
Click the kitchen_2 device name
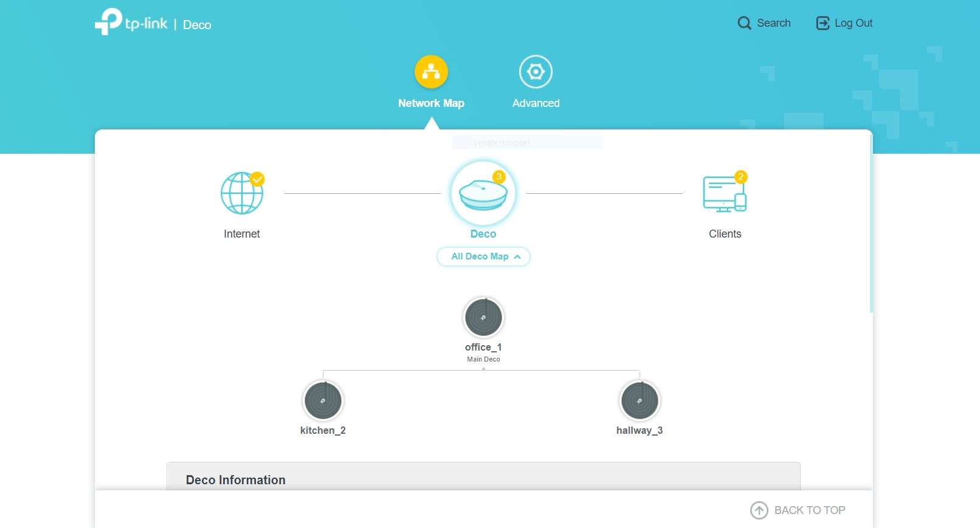tap(323, 431)
